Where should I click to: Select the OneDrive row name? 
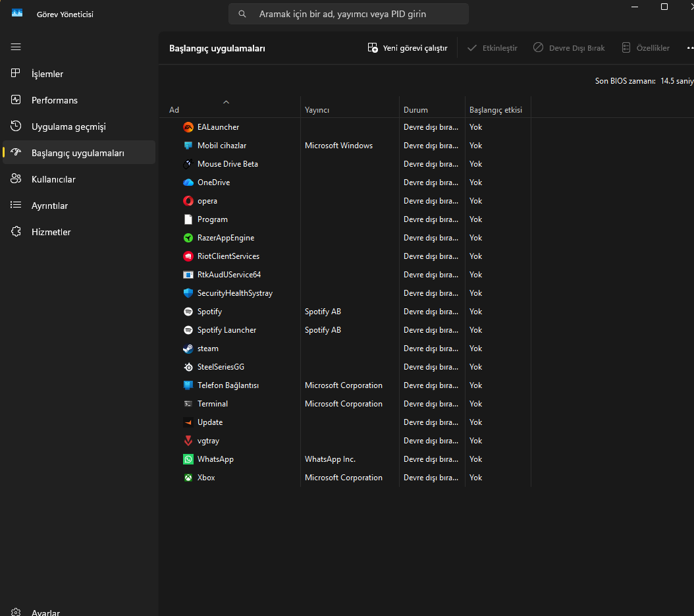[214, 182]
